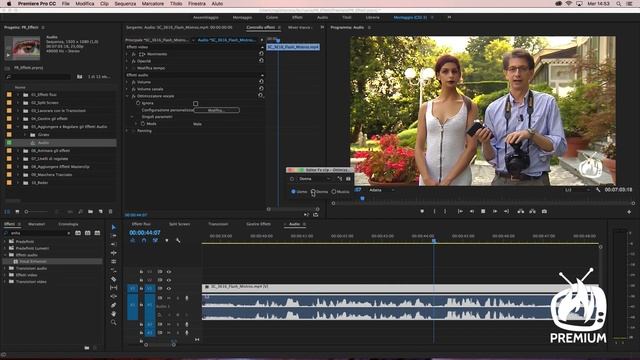Image resolution: width=640 pixels, height=360 pixels.
Task: Open Program monitor wrench settings
Action: 598,190
